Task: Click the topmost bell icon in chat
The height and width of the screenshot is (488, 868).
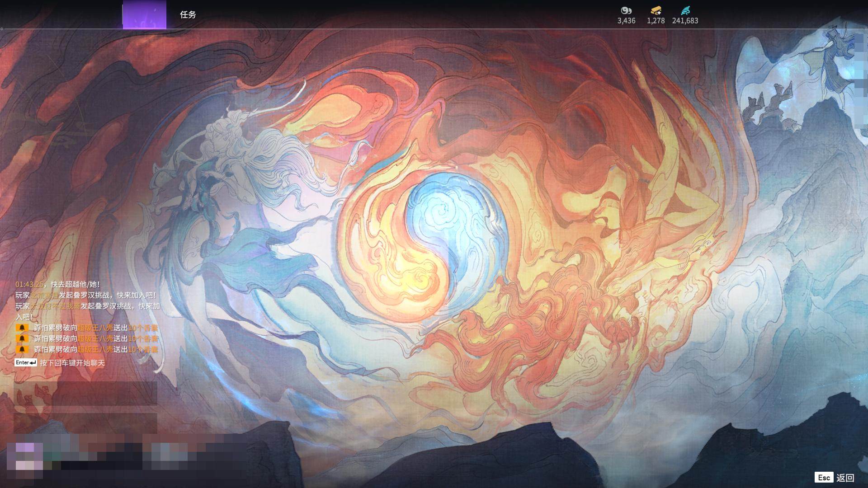Action: pyautogui.click(x=22, y=328)
